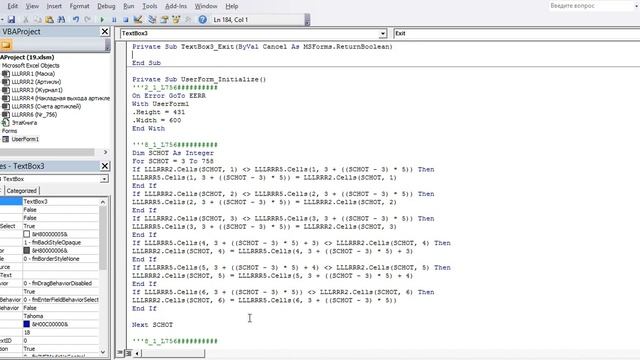
Task: Open the Exit procedure dropdown box
Action: pyautogui.click(x=516, y=33)
